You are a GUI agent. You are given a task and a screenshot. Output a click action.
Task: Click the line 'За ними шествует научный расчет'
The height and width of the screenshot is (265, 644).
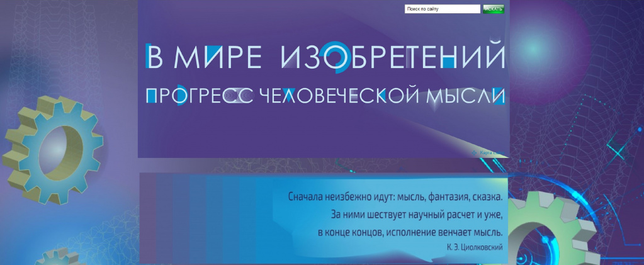(x=417, y=215)
